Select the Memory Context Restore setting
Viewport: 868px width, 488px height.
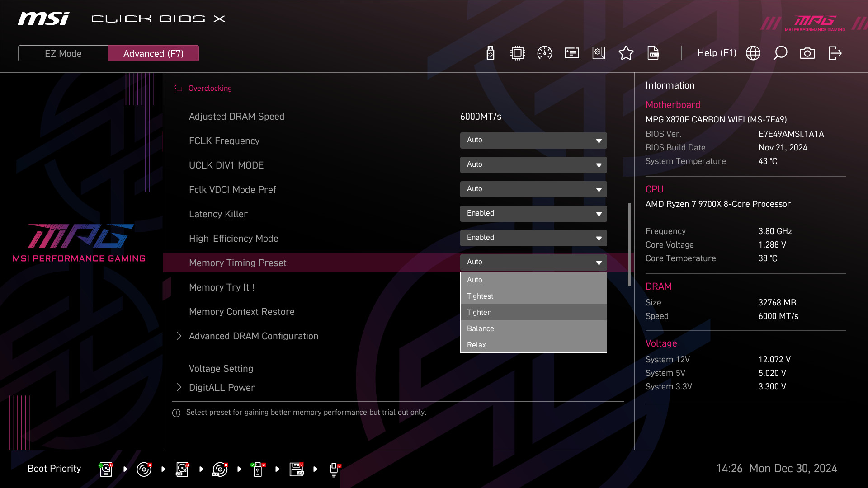[242, 312]
